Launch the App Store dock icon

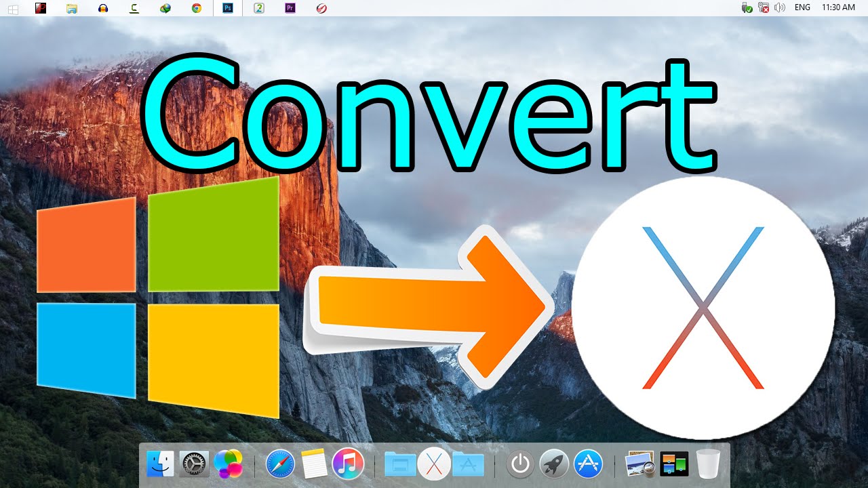click(588, 464)
